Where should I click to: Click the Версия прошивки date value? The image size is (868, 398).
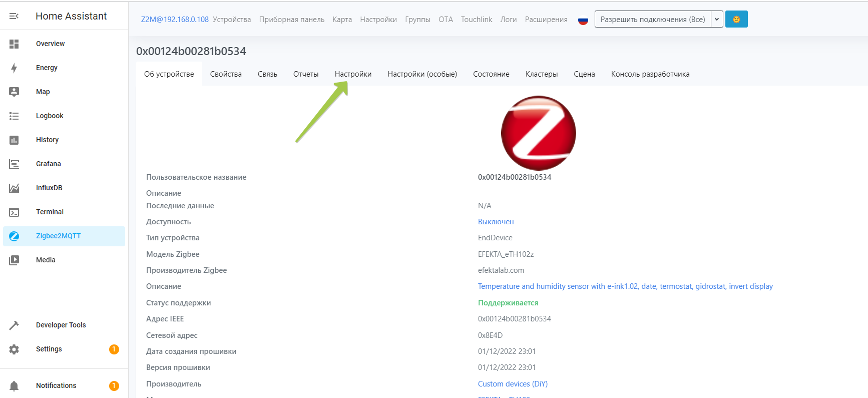click(507, 367)
